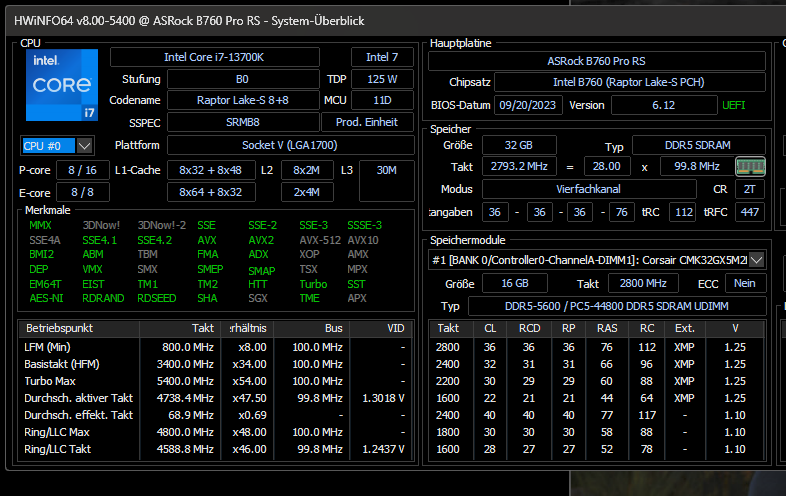786x496 pixels.
Task: Click the Intel Core i7 logo image
Action: point(62,85)
